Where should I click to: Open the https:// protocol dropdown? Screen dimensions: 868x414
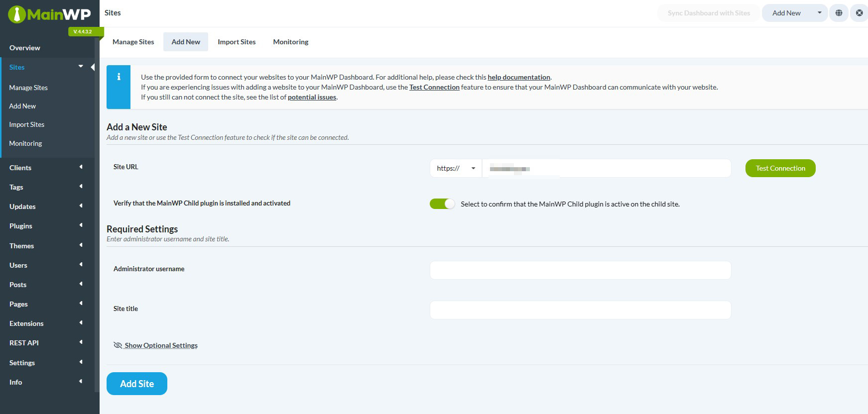456,168
